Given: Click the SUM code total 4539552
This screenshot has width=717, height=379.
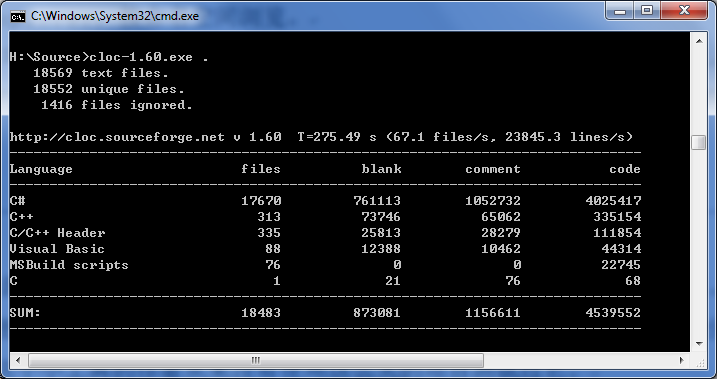Looking at the screenshot, I should (613, 313).
